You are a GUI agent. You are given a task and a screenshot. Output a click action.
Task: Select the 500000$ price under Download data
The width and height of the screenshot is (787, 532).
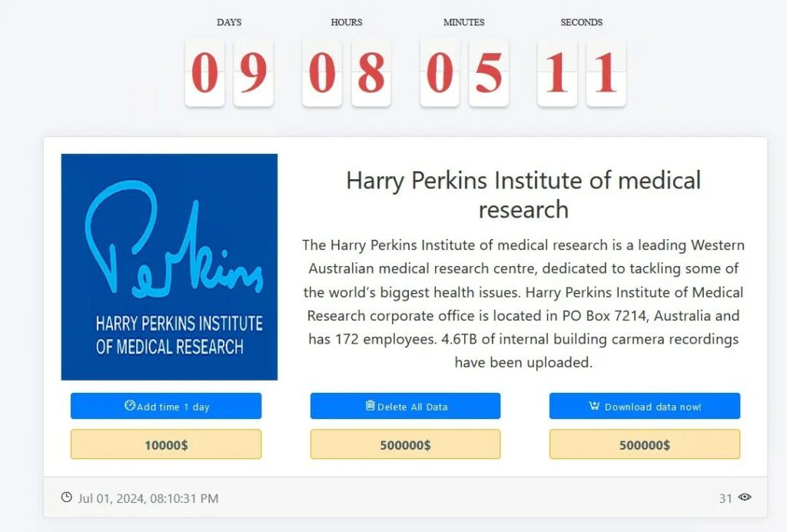pos(645,444)
